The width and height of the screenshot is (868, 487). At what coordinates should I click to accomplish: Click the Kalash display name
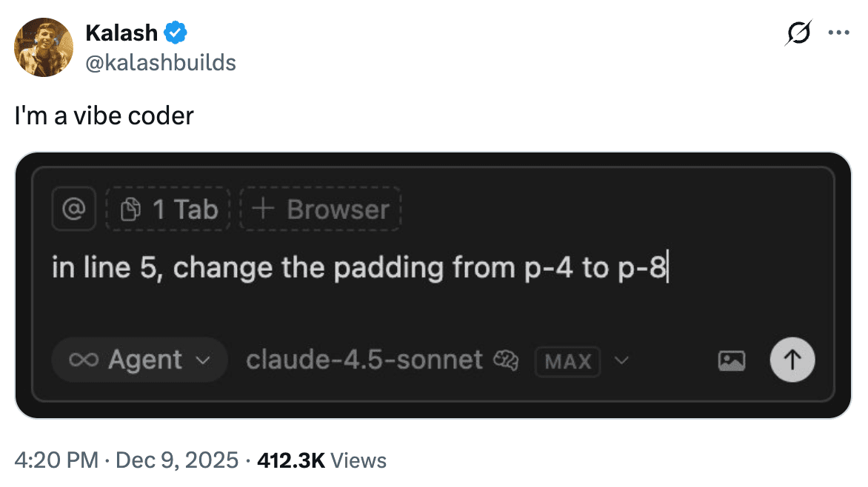[121, 33]
